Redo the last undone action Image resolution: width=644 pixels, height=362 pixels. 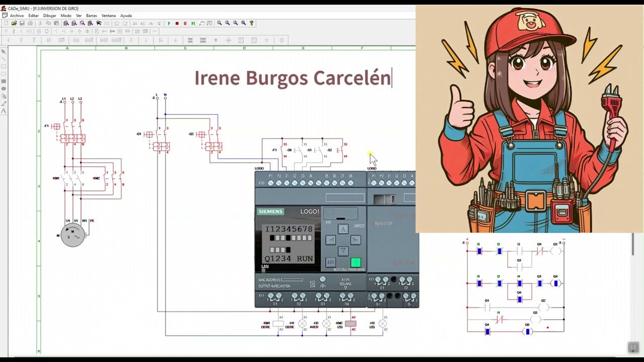tap(125, 23)
